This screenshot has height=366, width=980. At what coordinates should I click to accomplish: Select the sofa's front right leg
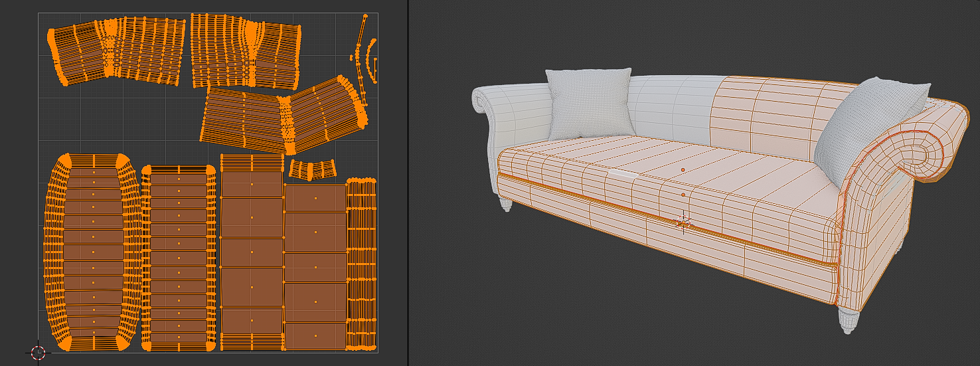point(847,320)
